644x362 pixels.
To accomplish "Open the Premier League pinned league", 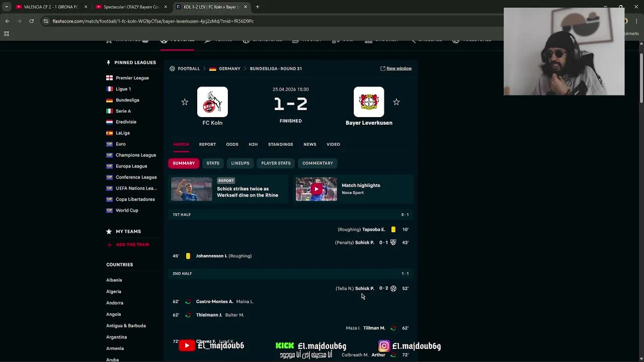I will (x=132, y=78).
